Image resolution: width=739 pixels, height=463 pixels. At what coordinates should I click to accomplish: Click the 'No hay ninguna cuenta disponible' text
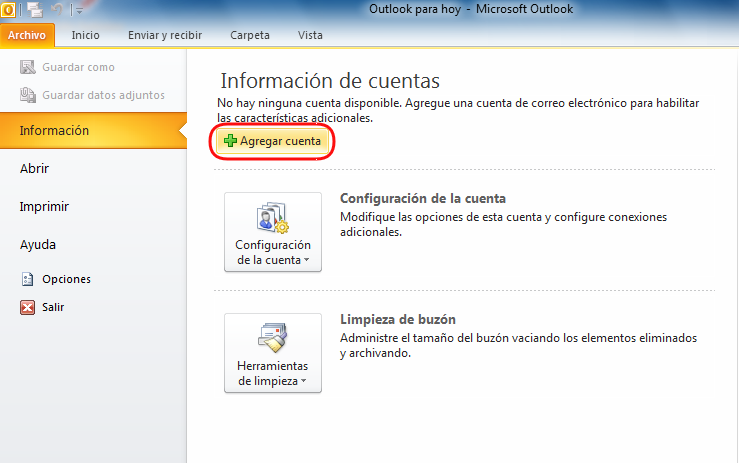click(458, 110)
